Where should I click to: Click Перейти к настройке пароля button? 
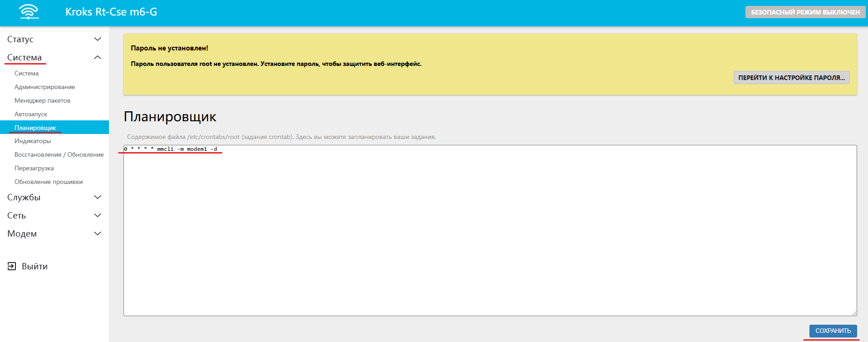click(791, 78)
